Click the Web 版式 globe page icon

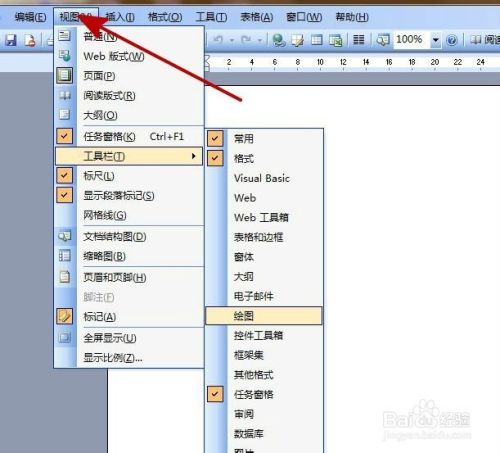pos(64,56)
